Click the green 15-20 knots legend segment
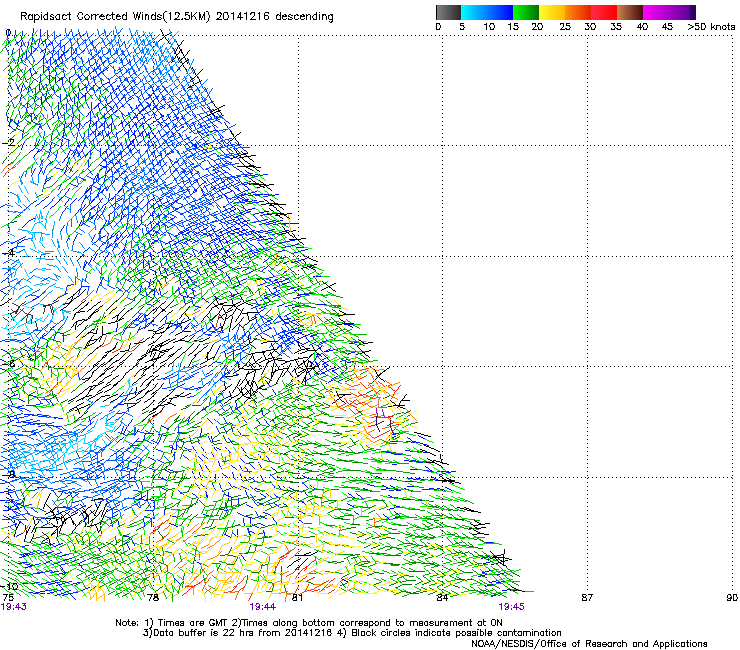Viewport: 740px width, 650px height. click(x=526, y=12)
